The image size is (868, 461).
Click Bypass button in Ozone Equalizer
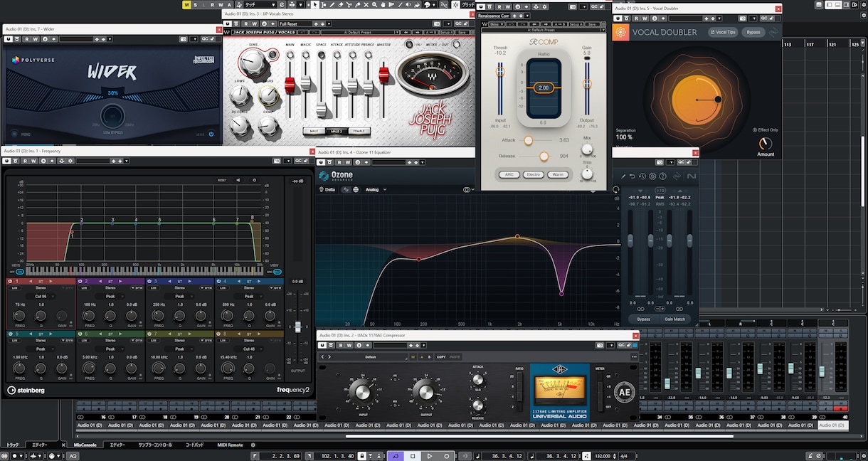[643, 319]
